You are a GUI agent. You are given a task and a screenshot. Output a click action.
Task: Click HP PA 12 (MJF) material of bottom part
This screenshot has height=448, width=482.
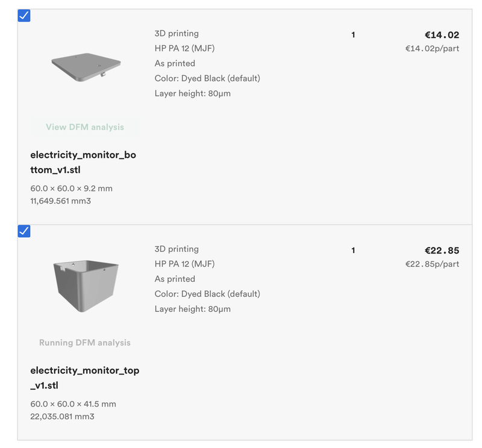coord(184,48)
